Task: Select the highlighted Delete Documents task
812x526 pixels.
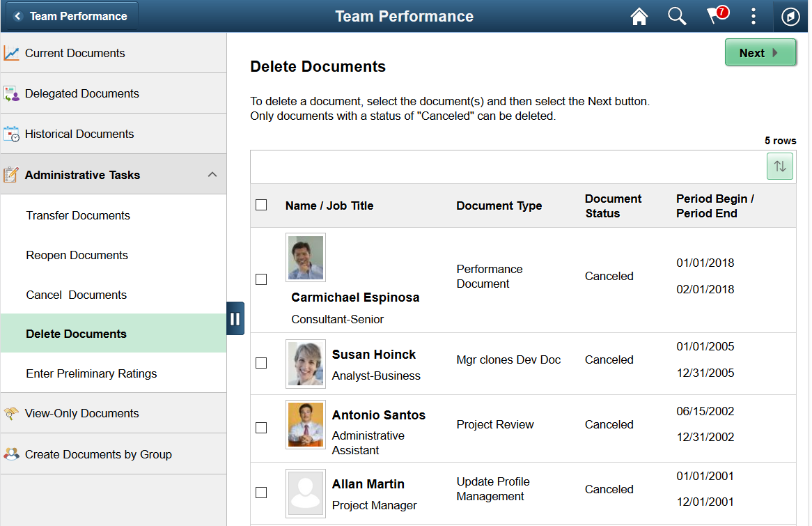Action: [114, 334]
